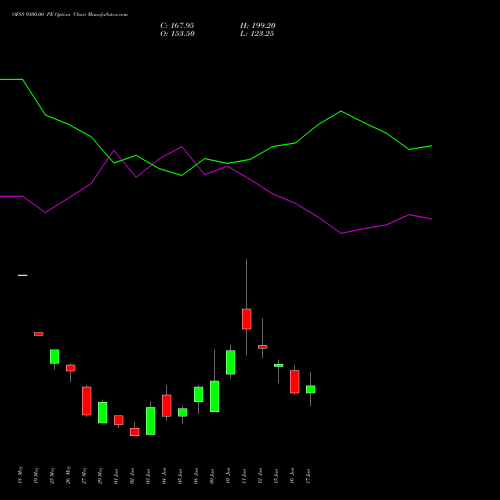Click the 03 Jun date label
This screenshot has height=500, width=500.
tap(148, 476)
